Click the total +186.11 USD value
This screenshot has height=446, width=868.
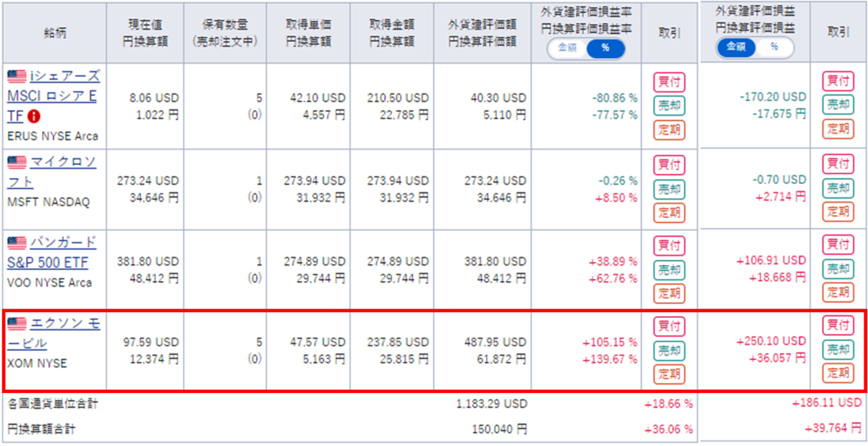coord(827,403)
